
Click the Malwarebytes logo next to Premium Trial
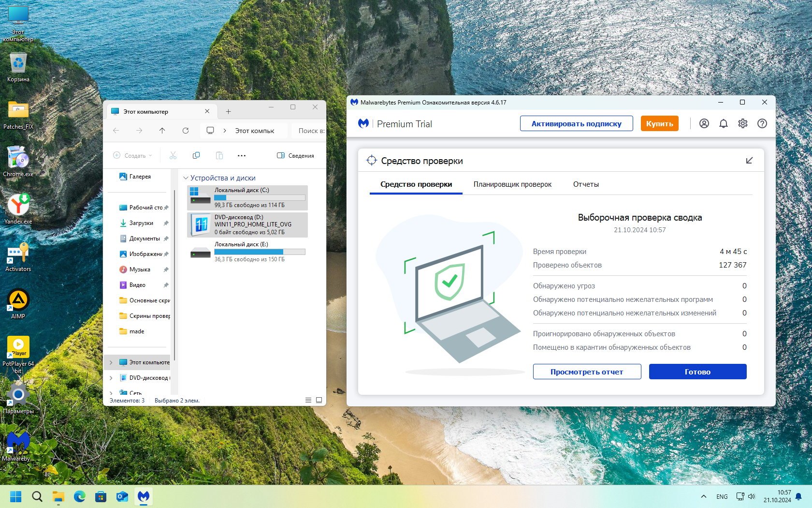[363, 123]
